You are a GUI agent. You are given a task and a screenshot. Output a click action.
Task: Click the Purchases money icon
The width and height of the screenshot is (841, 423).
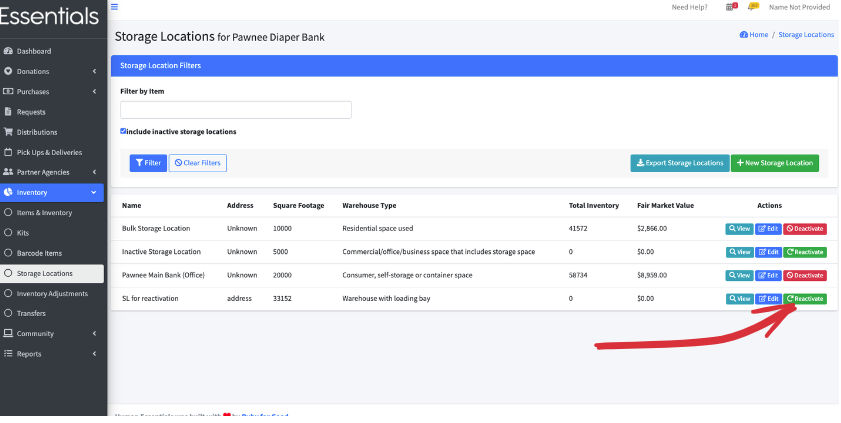(x=8, y=92)
